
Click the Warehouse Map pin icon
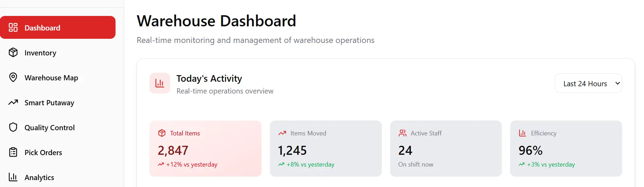click(x=13, y=77)
